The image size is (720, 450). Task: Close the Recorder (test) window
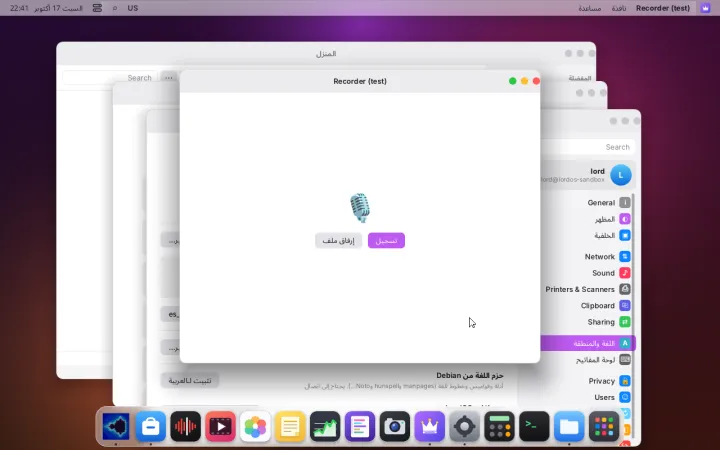pos(536,81)
